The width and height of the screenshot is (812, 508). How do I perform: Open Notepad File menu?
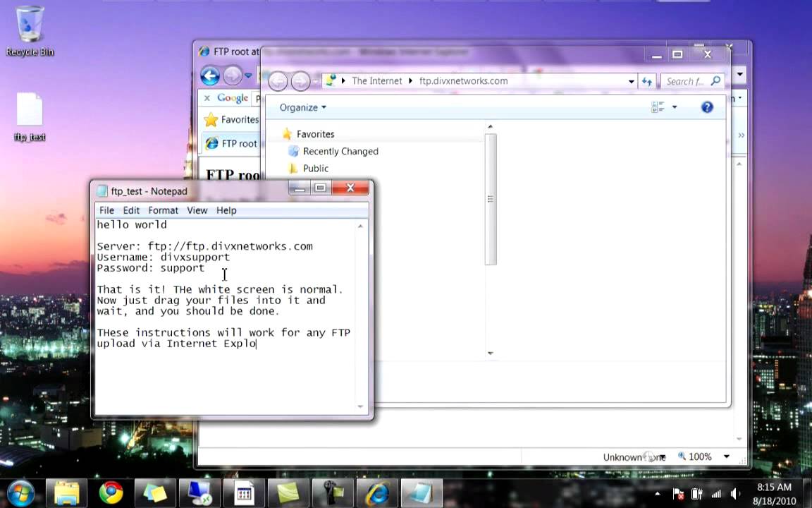click(106, 210)
